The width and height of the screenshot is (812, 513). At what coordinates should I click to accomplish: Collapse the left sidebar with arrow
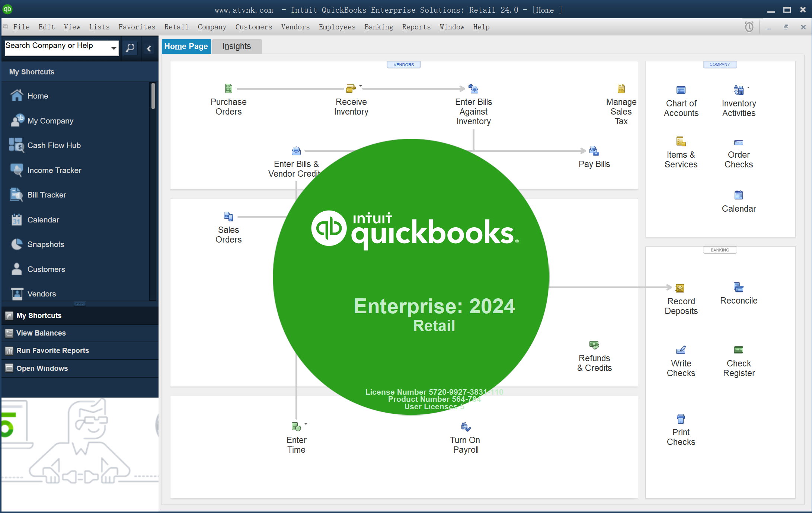click(149, 48)
